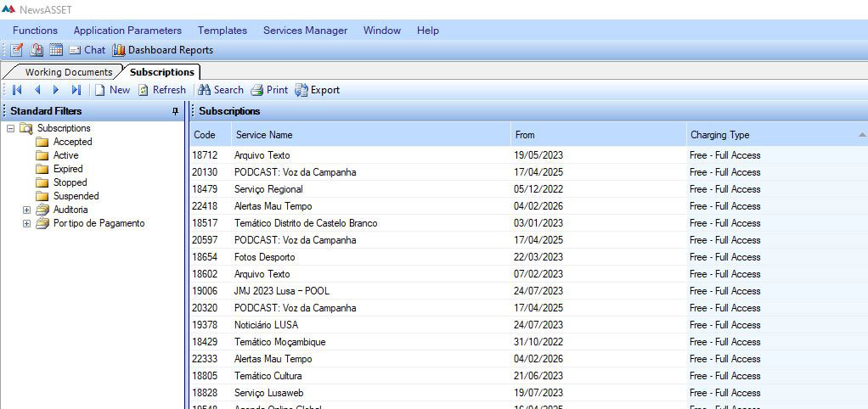Click the date 31/10/2022
Screen dimensions: 868x409
coord(538,342)
